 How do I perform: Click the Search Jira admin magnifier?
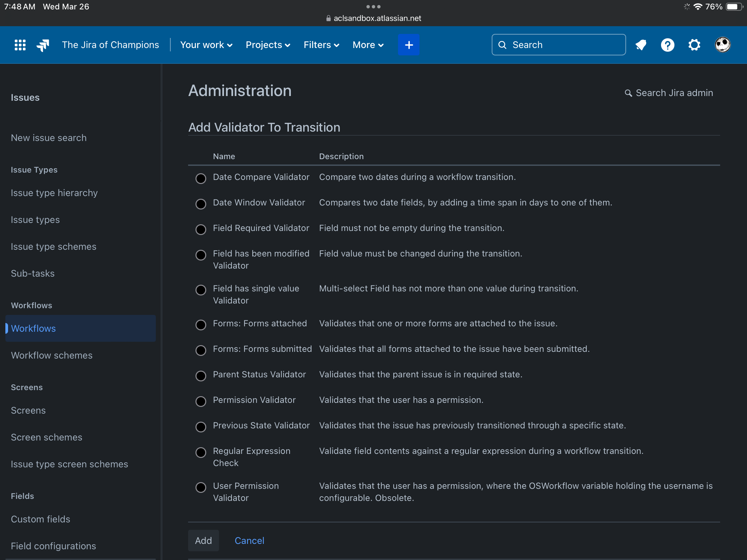(628, 93)
